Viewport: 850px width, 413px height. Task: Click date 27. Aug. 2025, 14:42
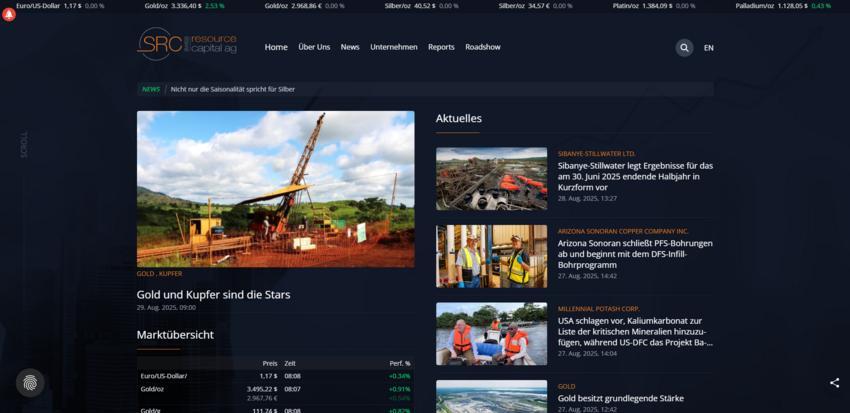pyautogui.click(x=587, y=276)
